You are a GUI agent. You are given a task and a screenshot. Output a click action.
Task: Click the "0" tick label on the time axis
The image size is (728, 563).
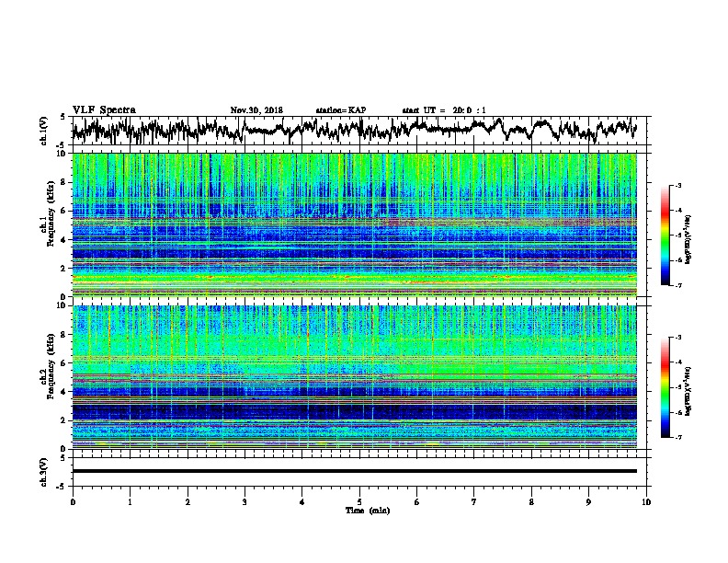pos(73,502)
